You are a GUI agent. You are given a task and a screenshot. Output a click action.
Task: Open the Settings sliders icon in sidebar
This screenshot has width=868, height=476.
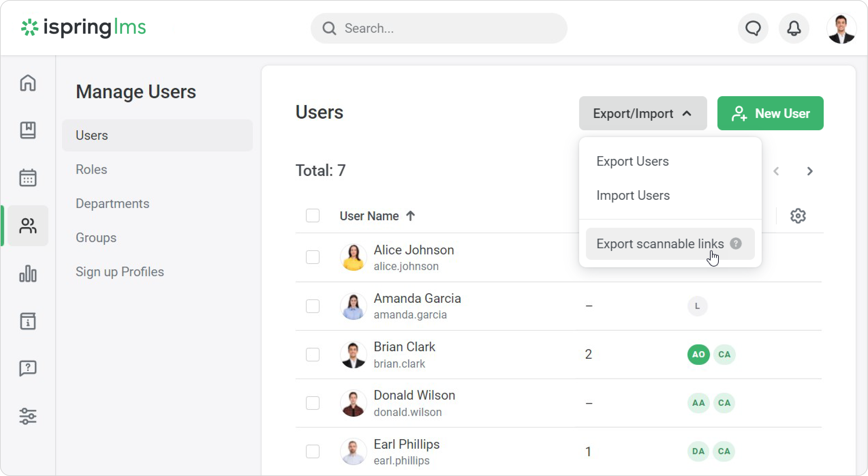pos(28,416)
